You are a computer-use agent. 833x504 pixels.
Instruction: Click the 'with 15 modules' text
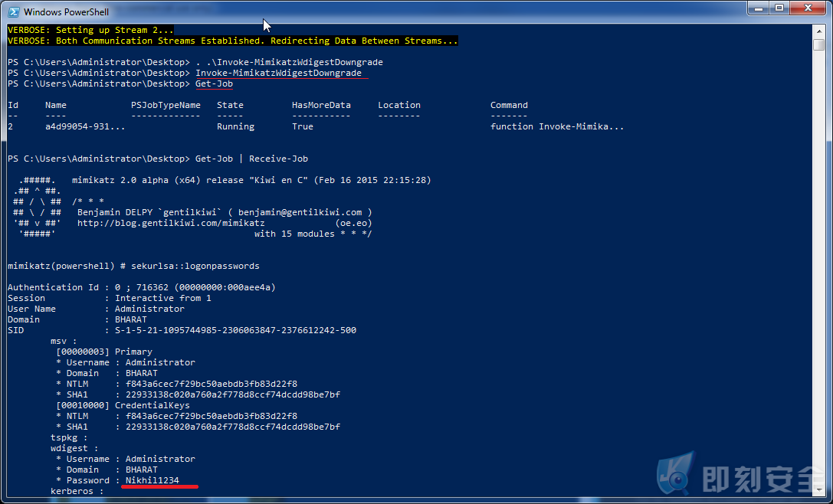tap(294, 234)
